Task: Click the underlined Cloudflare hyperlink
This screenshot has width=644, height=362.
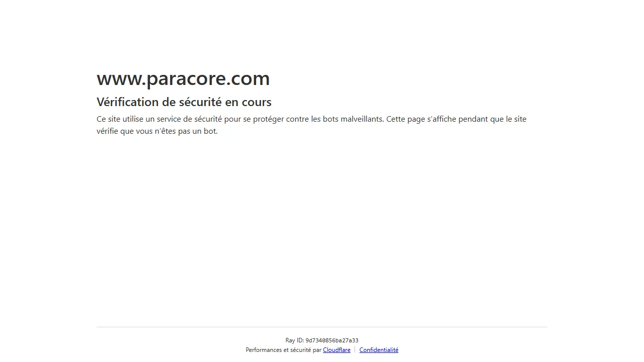Action: click(337, 349)
